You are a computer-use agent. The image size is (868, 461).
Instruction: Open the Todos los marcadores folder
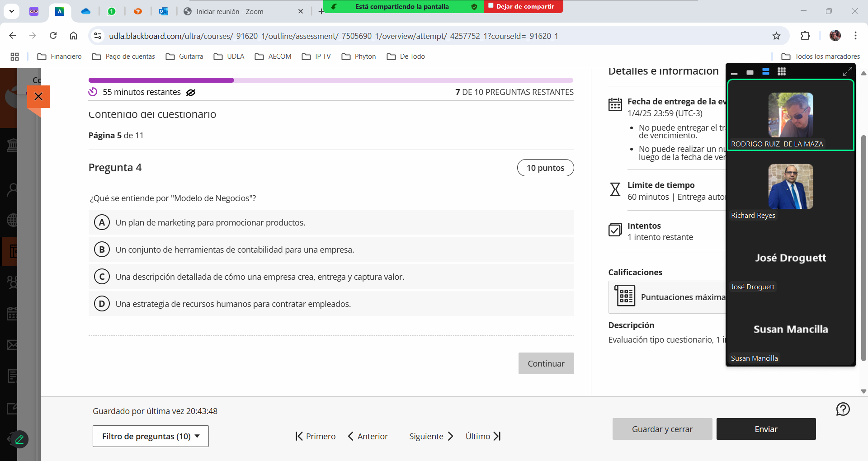821,56
